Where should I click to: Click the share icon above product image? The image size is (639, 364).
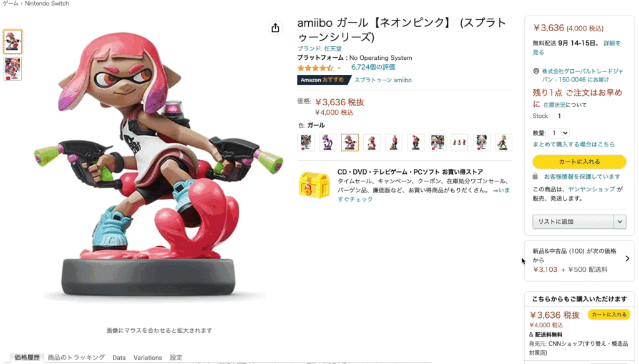click(275, 27)
